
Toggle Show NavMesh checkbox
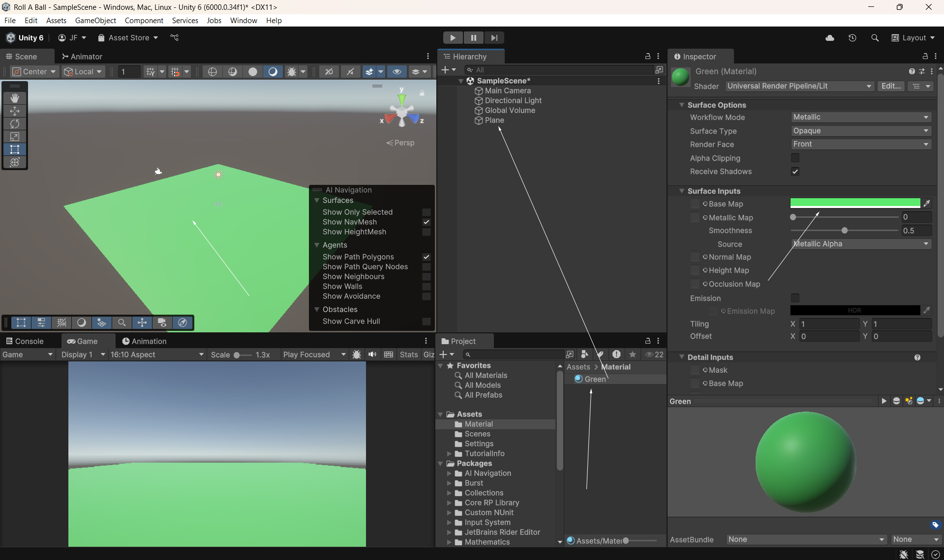[426, 222]
